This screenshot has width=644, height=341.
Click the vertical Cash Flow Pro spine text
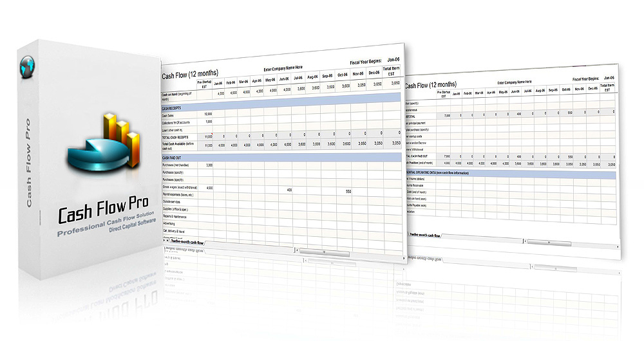tap(28, 163)
